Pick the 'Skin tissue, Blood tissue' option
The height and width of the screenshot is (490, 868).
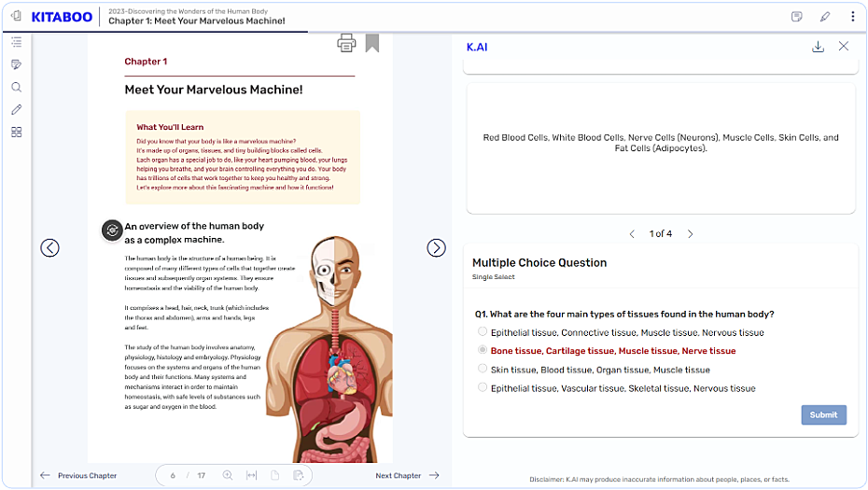click(x=483, y=370)
